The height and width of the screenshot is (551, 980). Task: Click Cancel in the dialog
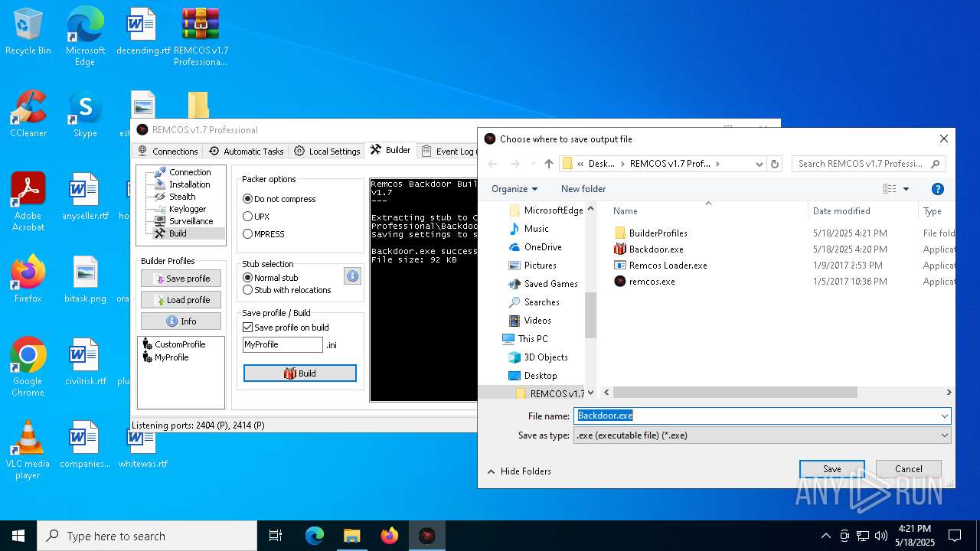click(x=909, y=469)
